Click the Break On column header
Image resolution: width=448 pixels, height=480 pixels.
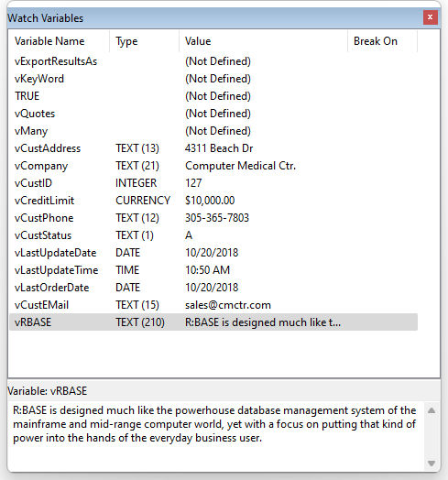tap(382, 41)
